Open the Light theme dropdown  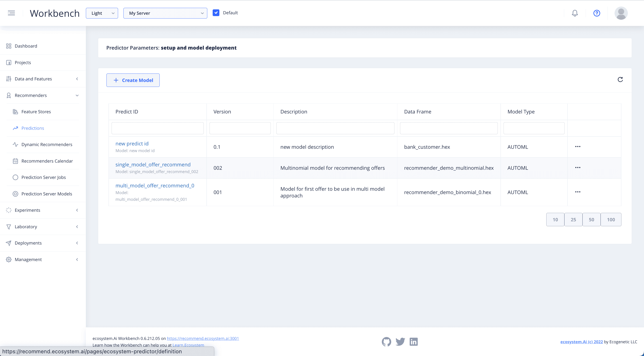[102, 13]
